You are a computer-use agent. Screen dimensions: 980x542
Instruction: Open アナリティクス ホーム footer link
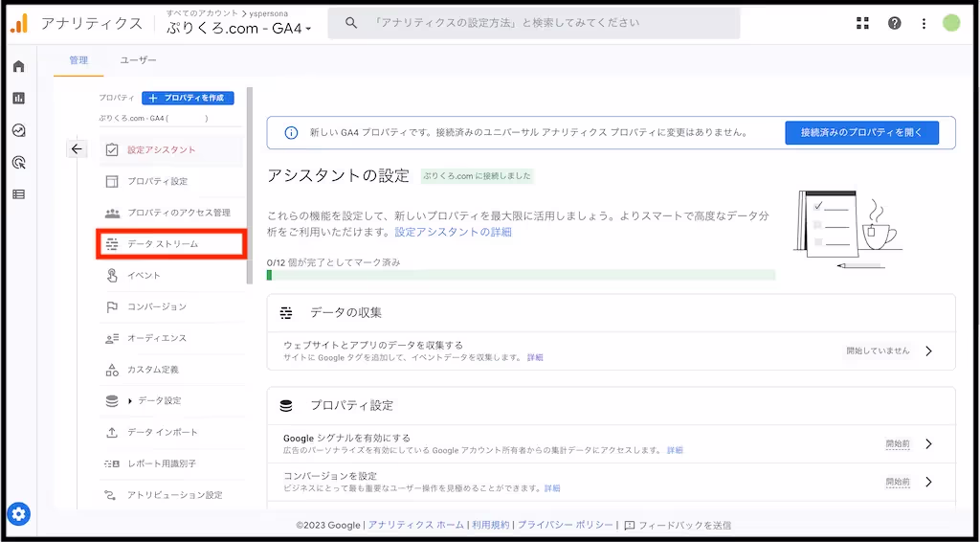[x=415, y=525]
